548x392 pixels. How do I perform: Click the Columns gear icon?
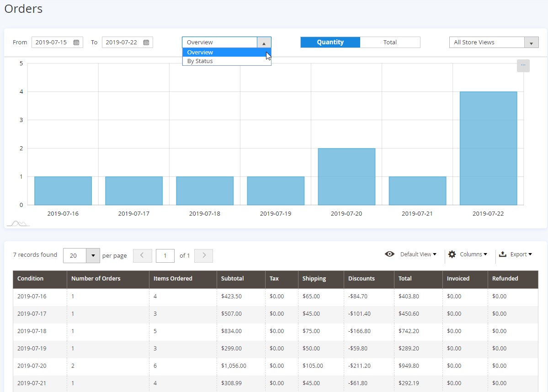[452, 254]
